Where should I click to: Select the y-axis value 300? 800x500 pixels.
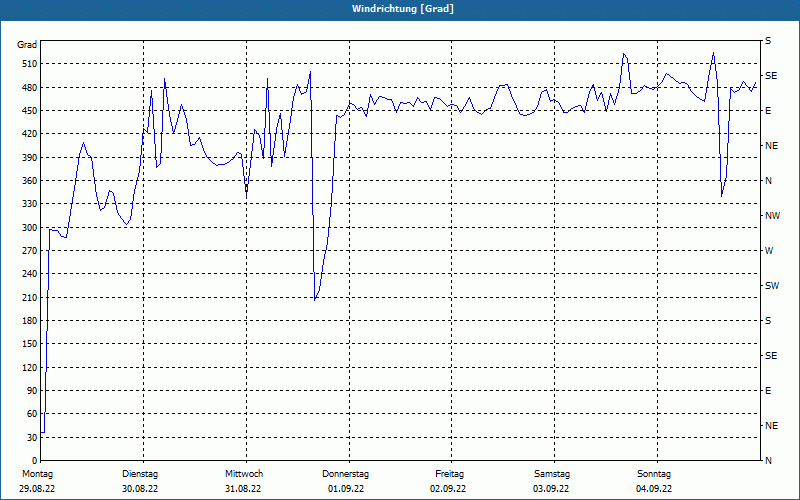(x=30, y=228)
